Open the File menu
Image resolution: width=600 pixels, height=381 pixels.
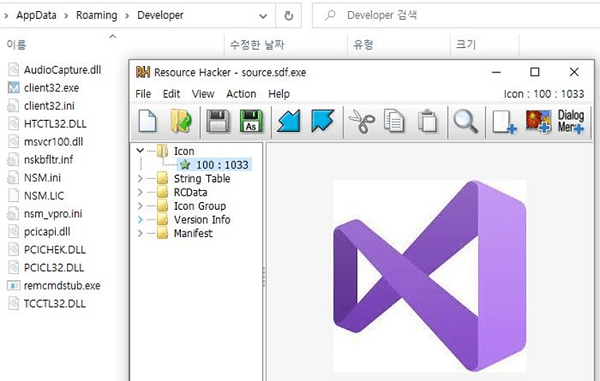coord(143,94)
